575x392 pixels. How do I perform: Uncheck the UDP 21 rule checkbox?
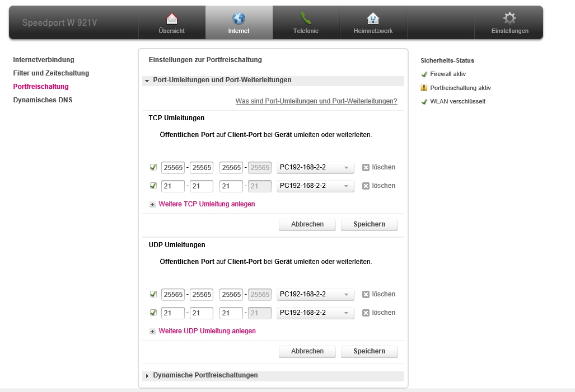coord(153,313)
